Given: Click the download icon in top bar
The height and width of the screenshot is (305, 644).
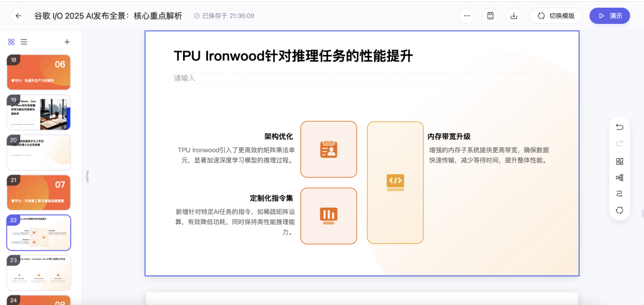Looking at the screenshot, I should coord(513,16).
